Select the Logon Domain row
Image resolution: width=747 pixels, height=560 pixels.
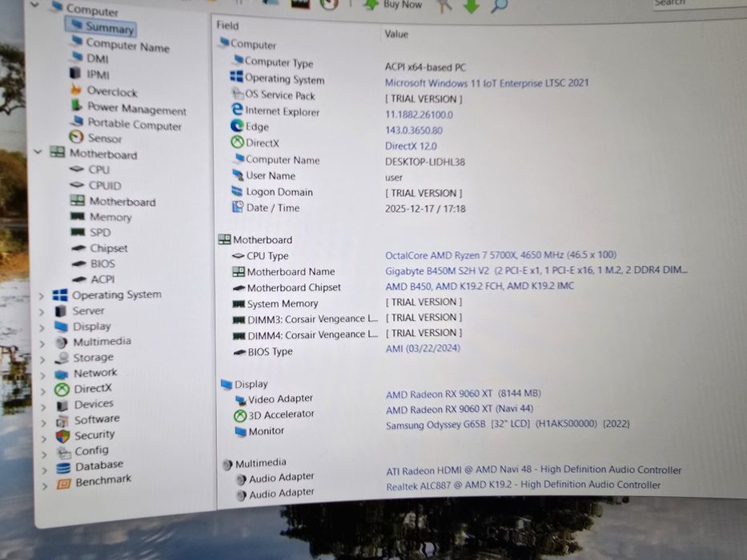[347, 192]
